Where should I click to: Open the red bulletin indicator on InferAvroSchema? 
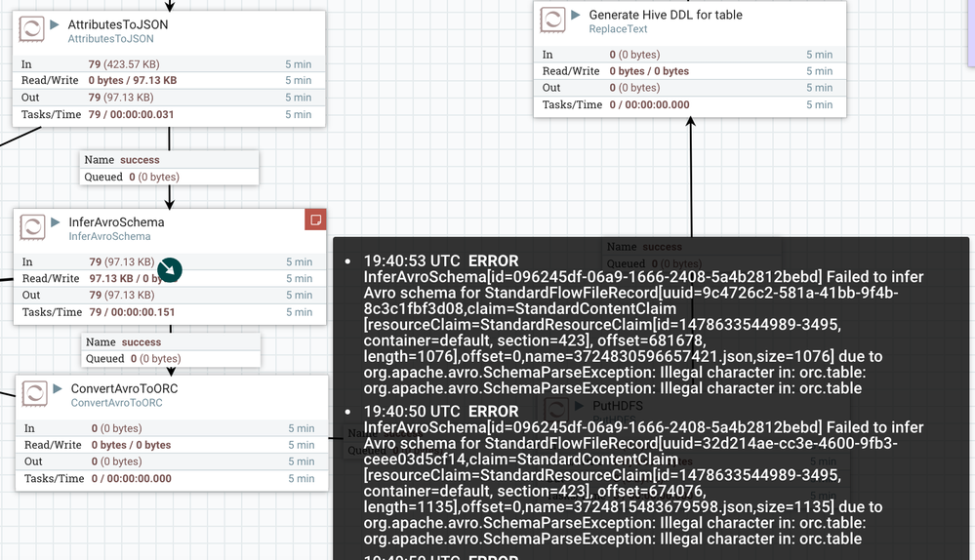pos(315,220)
